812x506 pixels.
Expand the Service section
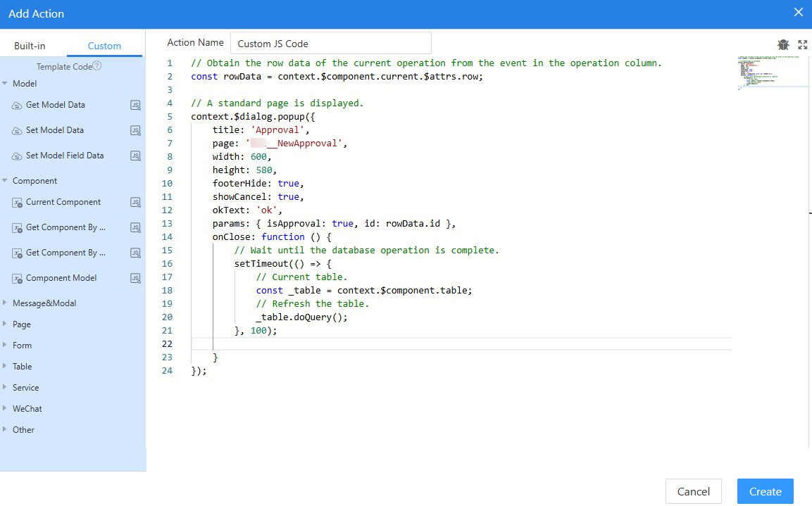click(5, 387)
